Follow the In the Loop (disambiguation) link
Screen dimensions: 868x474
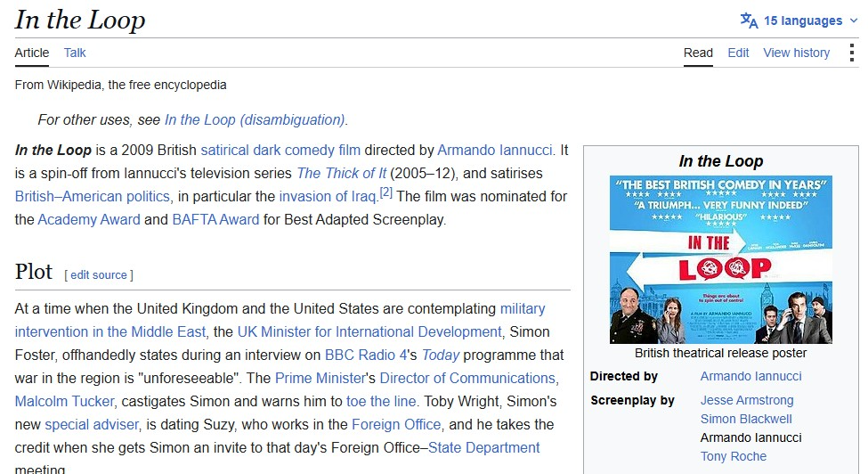click(x=255, y=119)
